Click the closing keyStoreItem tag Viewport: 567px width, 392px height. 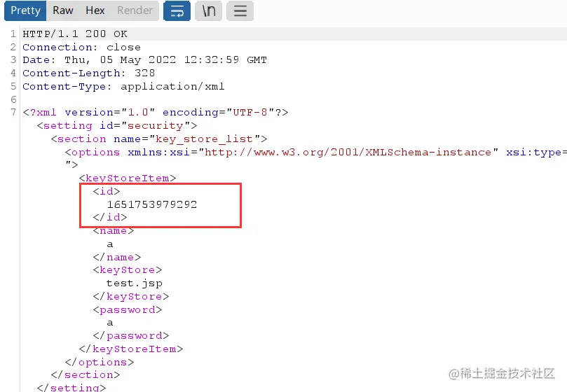click(131, 349)
